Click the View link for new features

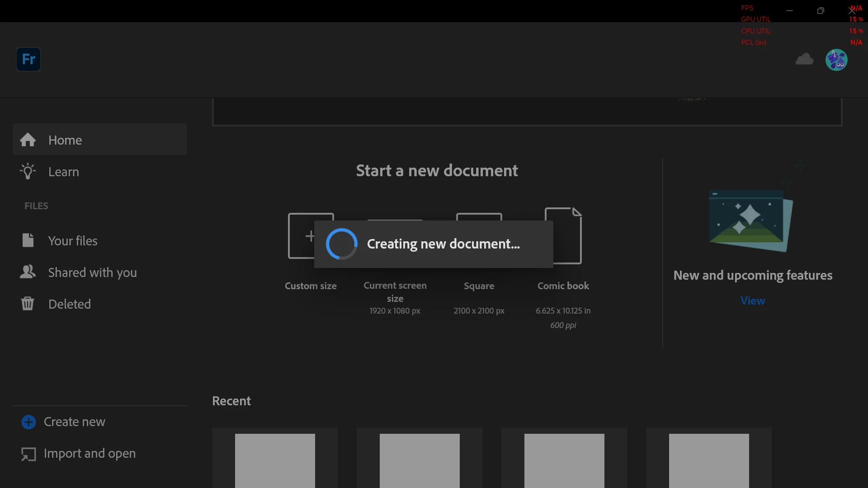[x=752, y=300]
